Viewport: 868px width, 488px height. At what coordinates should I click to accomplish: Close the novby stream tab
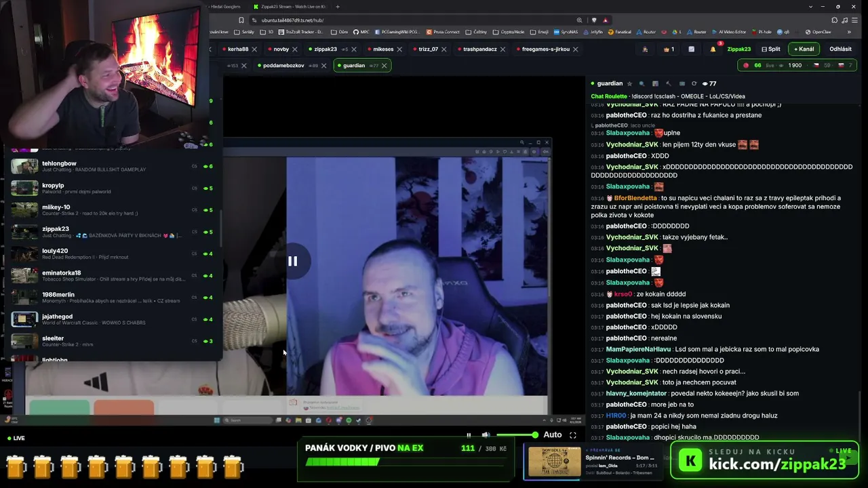[x=296, y=49]
